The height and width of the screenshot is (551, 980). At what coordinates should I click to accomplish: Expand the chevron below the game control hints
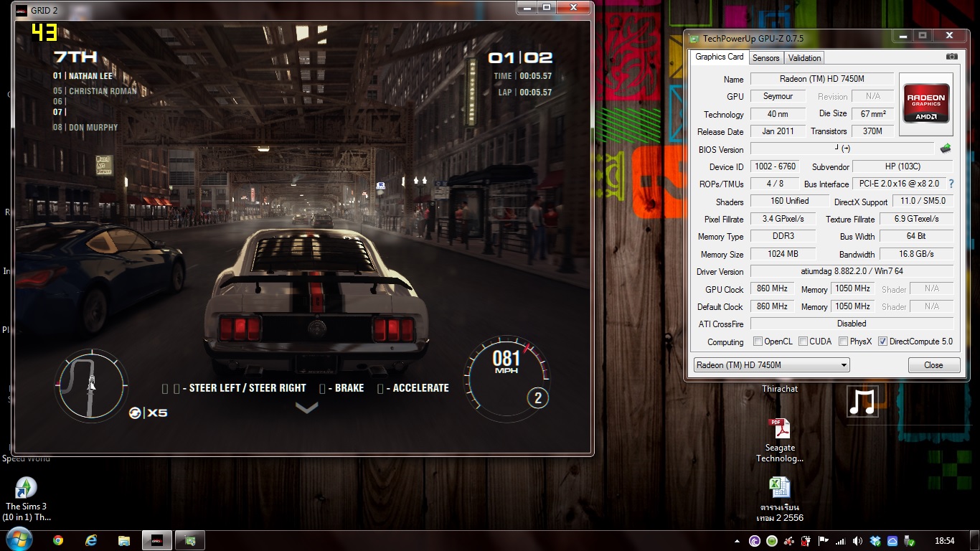306,408
